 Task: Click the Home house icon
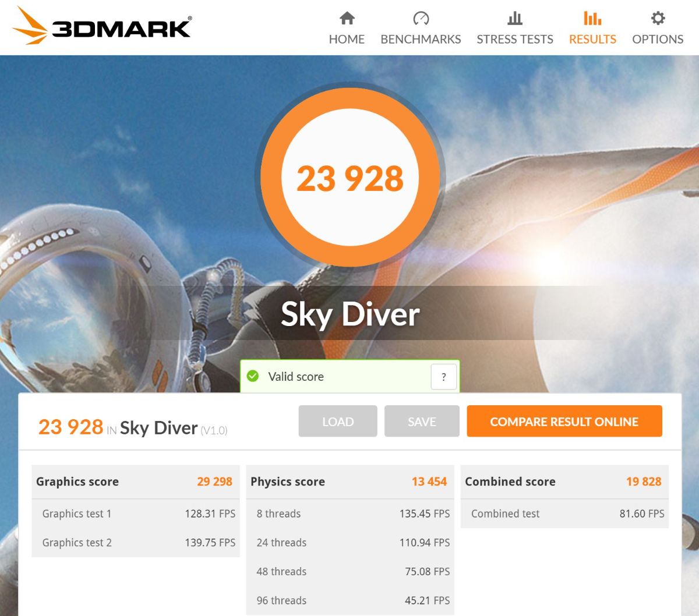[347, 18]
